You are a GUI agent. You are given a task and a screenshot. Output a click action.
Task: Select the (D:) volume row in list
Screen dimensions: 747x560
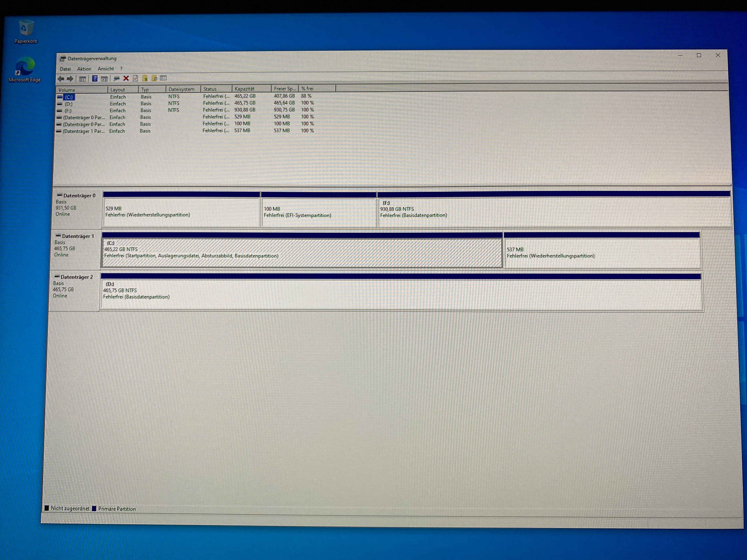click(68, 104)
